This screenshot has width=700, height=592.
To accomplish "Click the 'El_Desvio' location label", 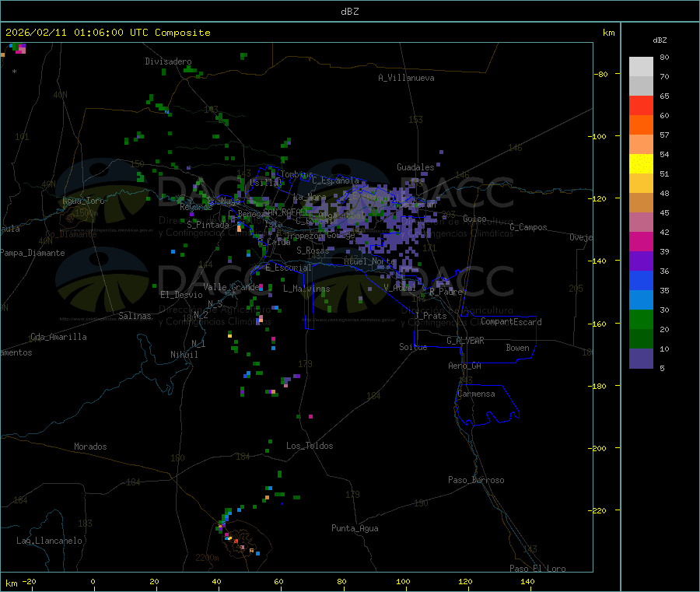I will pyautogui.click(x=181, y=295).
